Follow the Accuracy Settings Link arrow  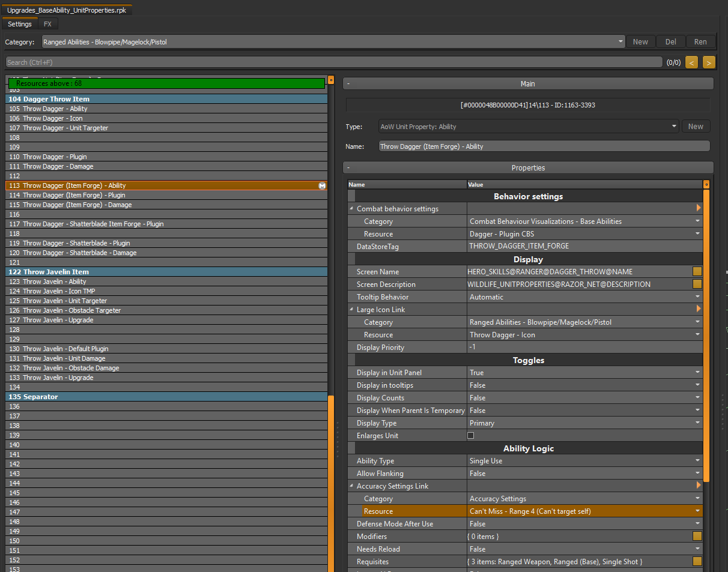click(x=699, y=486)
